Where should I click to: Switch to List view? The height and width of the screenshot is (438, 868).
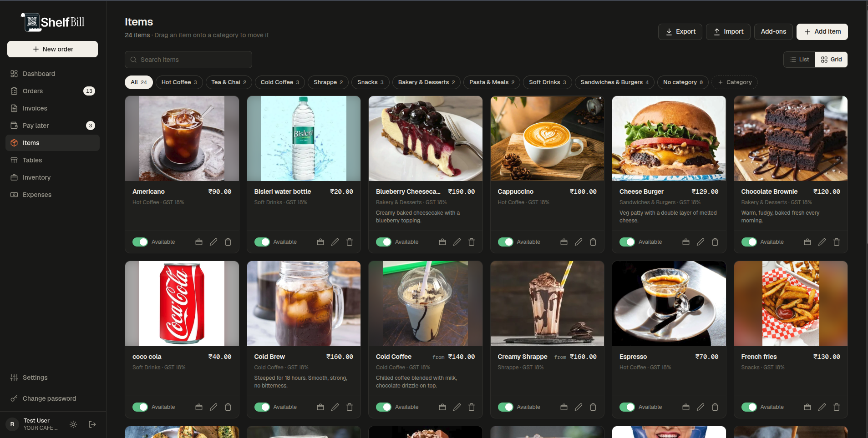[799, 60]
